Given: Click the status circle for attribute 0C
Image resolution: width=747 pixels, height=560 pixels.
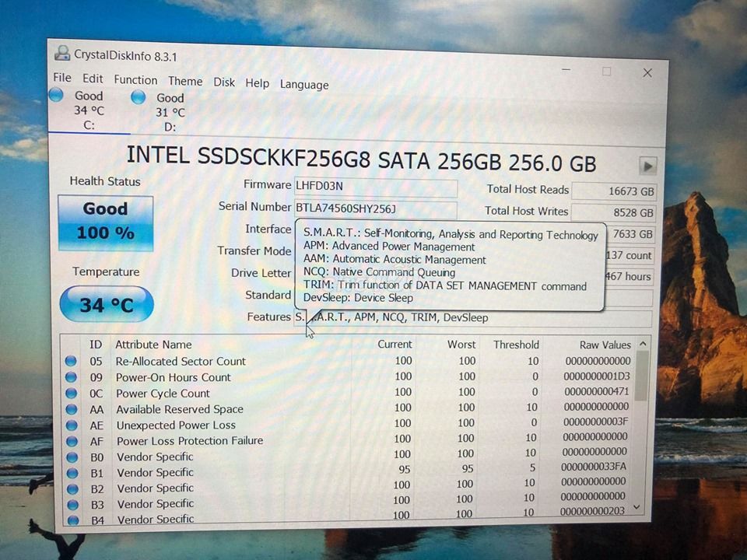Looking at the screenshot, I should click(72, 394).
